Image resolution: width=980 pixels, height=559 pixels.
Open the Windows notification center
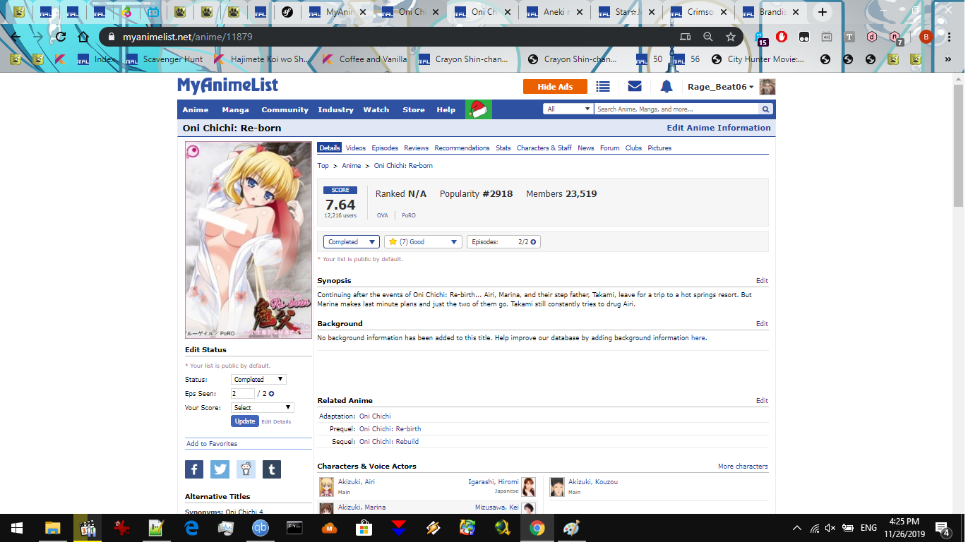pyautogui.click(x=942, y=528)
